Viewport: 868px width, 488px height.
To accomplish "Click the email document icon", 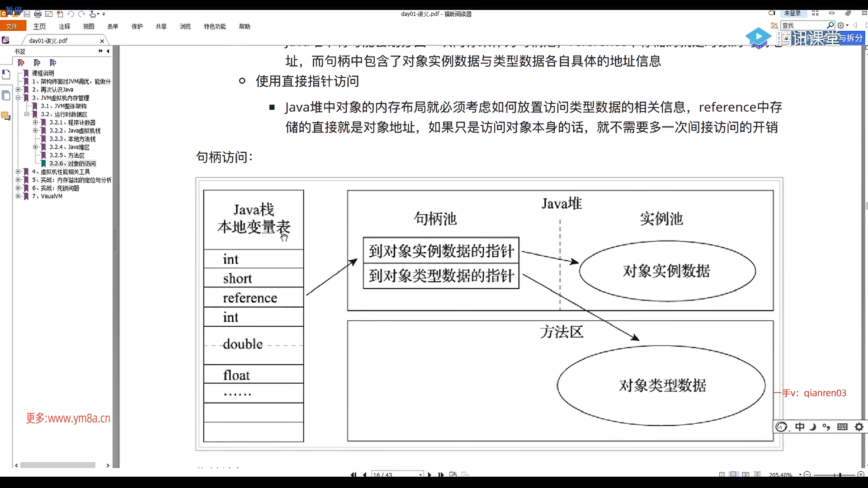I will click(x=49, y=14).
